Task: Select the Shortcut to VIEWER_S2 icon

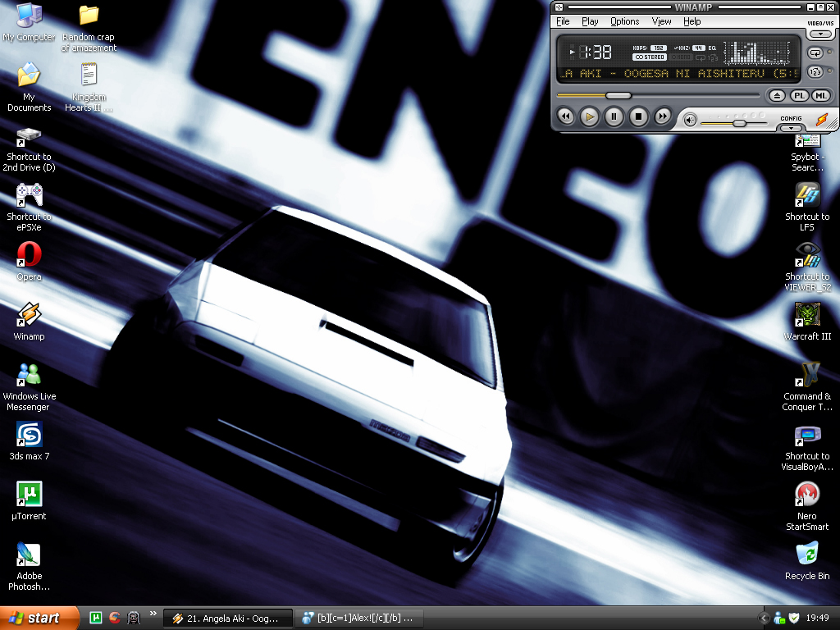Action: (x=807, y=267)
